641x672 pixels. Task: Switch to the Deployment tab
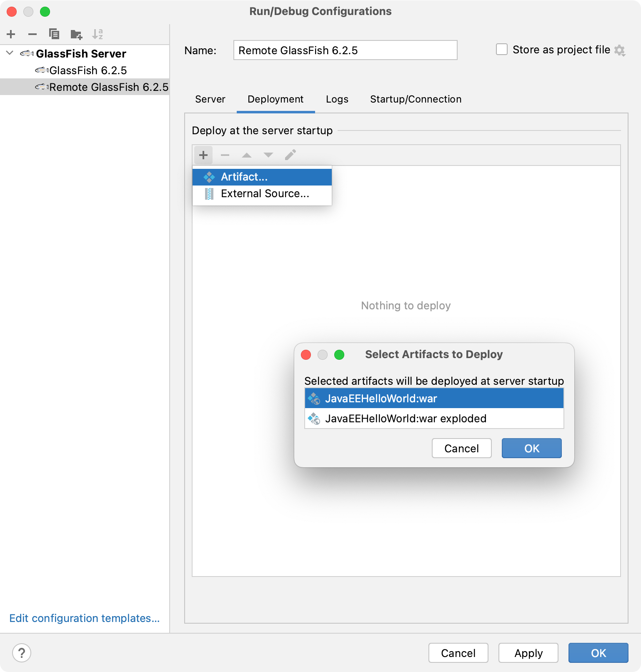pyautogui.click(x=275, y=99)
